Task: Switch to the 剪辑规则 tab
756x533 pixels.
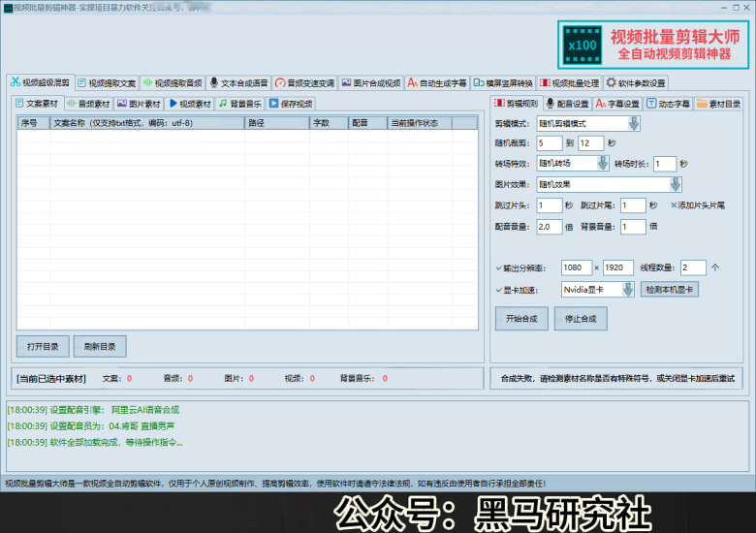Action: click(517, 103)
